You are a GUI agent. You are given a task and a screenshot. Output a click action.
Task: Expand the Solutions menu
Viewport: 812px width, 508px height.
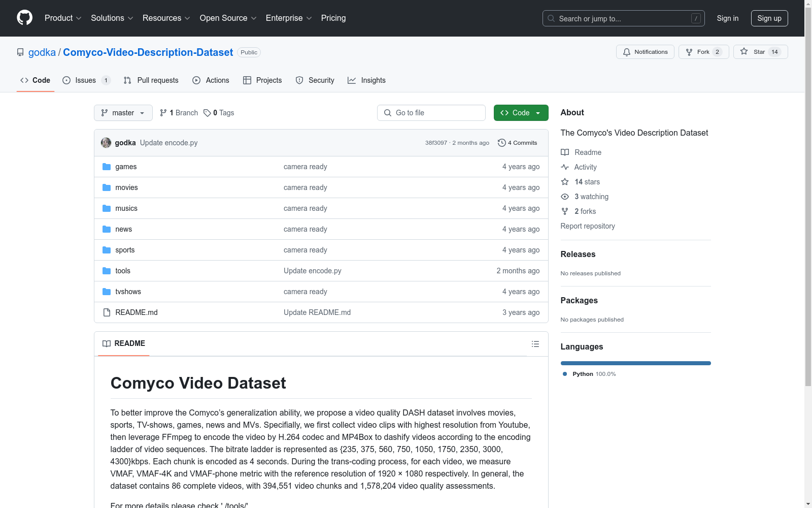click(112, 18)
